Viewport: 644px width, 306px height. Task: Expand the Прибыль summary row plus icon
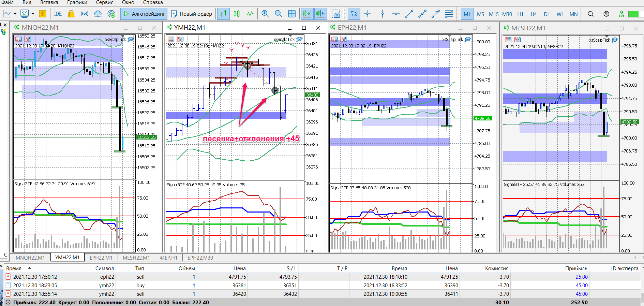(x=8, y=302)
